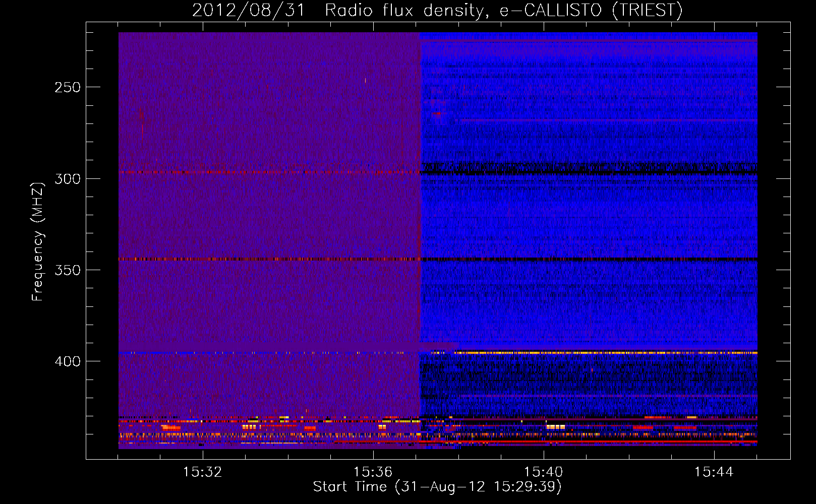Click the plot title '2012/08/31 Radio flux density'
This screenshot has height=504, width=816.
point(340,10)
